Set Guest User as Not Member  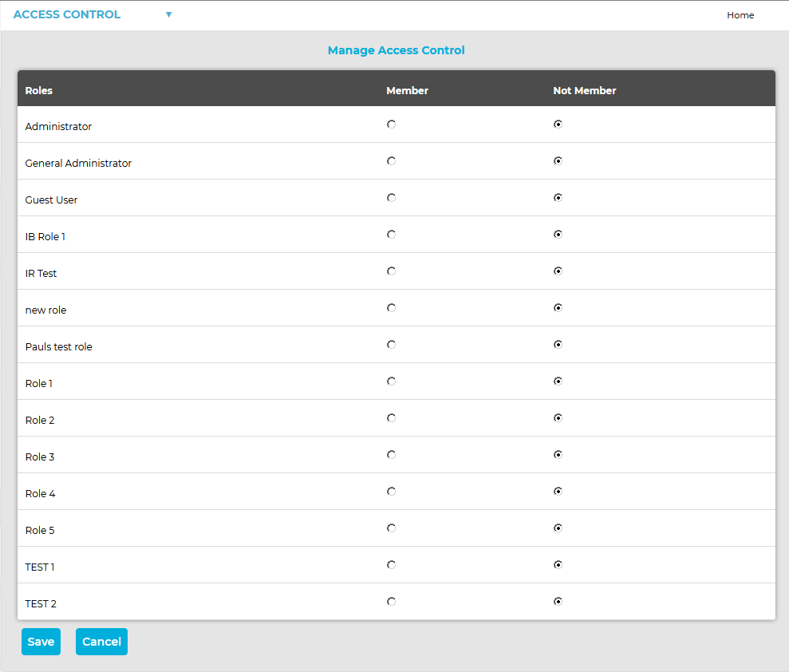coord(558,198)
